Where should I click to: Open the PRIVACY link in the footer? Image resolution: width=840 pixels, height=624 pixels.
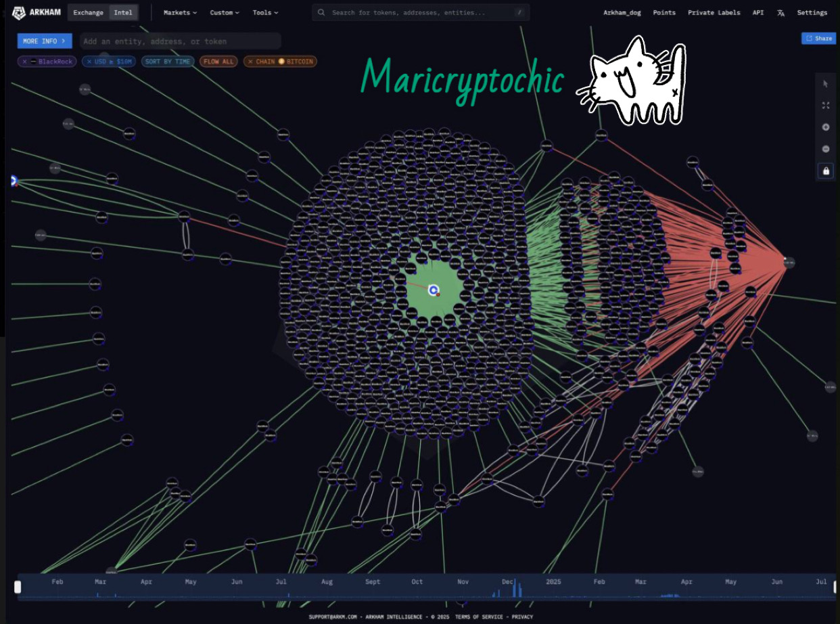[522, 617]
